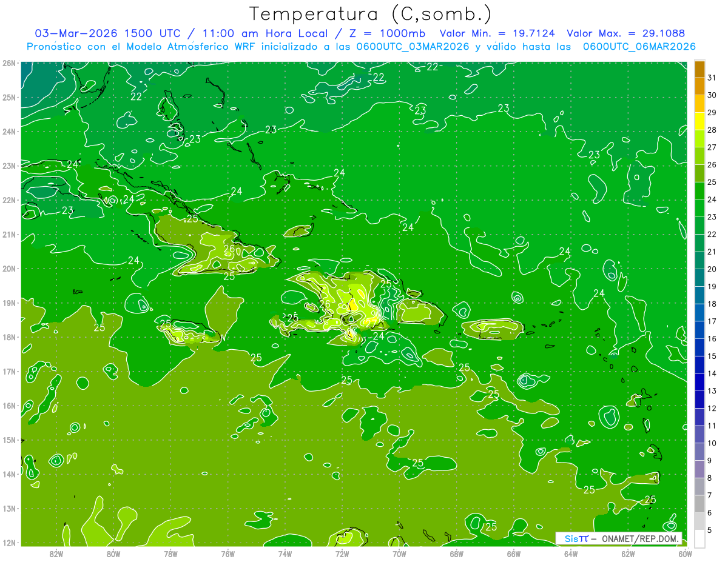Click the "62W" longitude axis label

click(x=628, y=554)
